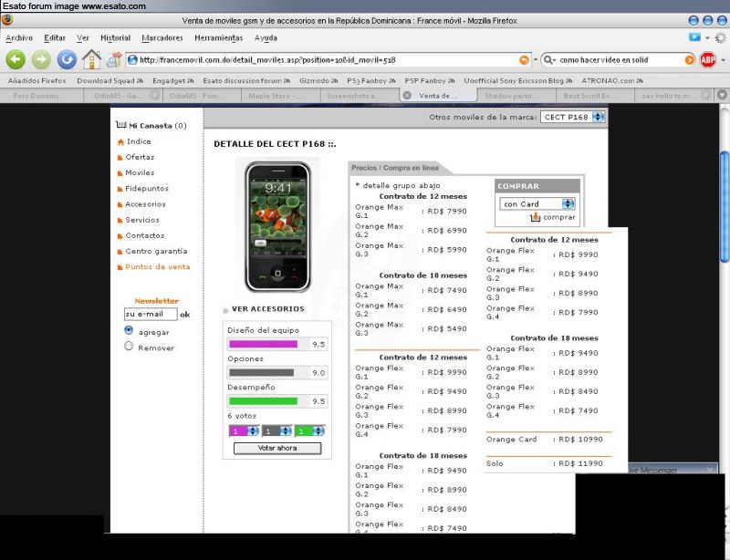The width and height of the screenshot is (730, 560).
Task: Open the Esato discussion forum bookmark
Action: 246,80
